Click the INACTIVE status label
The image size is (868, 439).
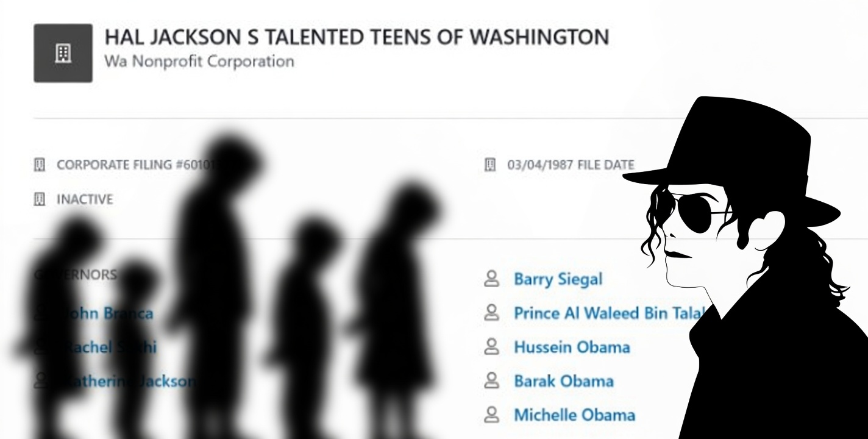tap(85, 199)
